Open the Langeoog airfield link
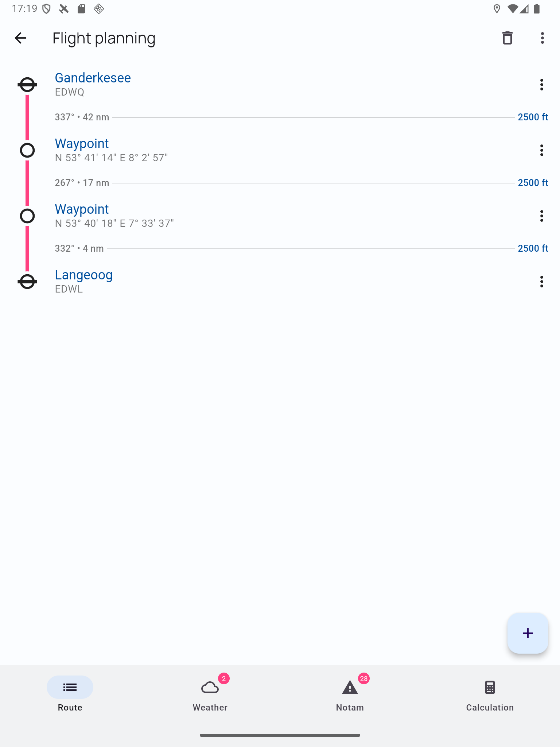 point(83,275)
